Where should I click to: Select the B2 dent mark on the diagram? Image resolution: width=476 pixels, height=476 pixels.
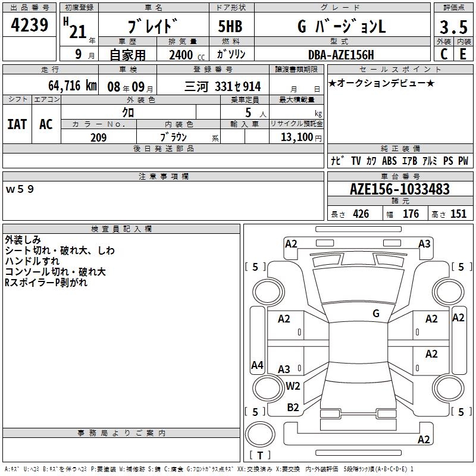click(293, 407)
